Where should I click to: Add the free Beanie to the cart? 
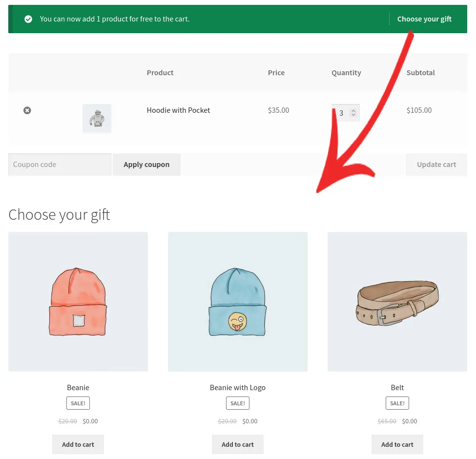point(78,444)
